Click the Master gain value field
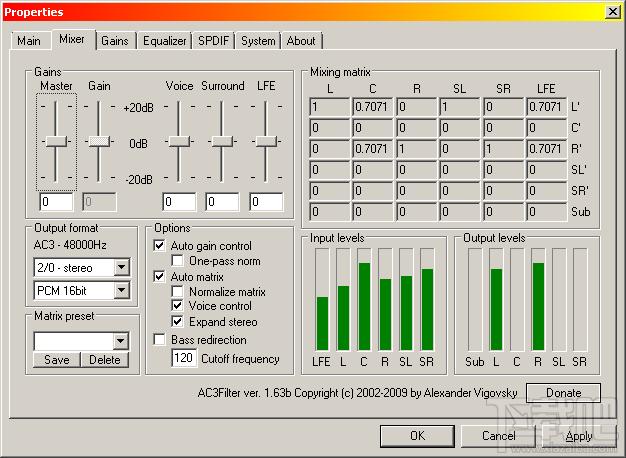This screenshot has height=458, width=626. click(x=56, y=202)
